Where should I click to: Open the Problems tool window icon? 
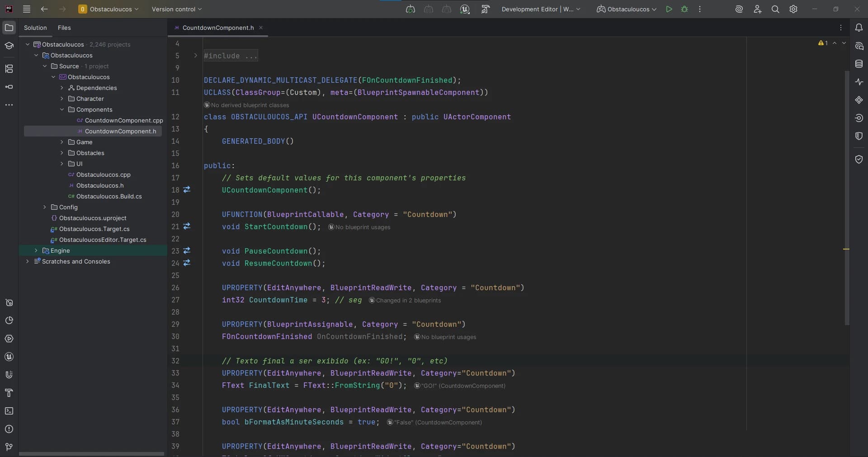pyautogui.click(x=9, y=429)
